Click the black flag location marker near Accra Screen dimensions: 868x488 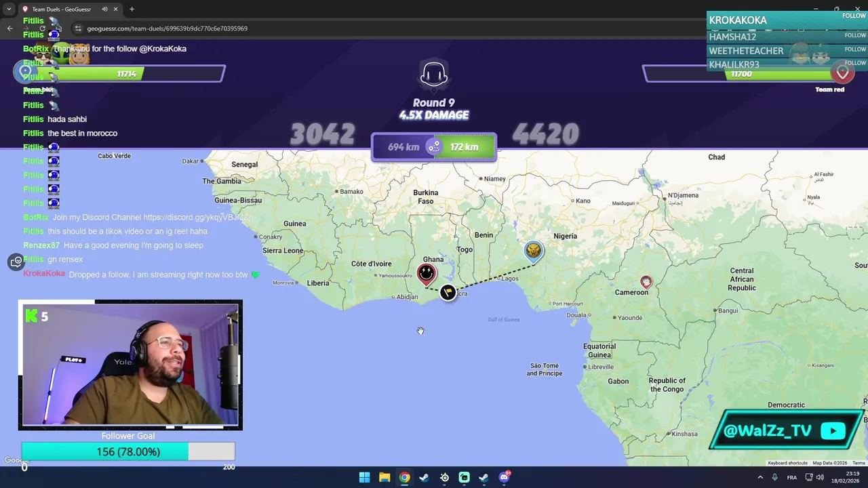click(x=448, y=292)
